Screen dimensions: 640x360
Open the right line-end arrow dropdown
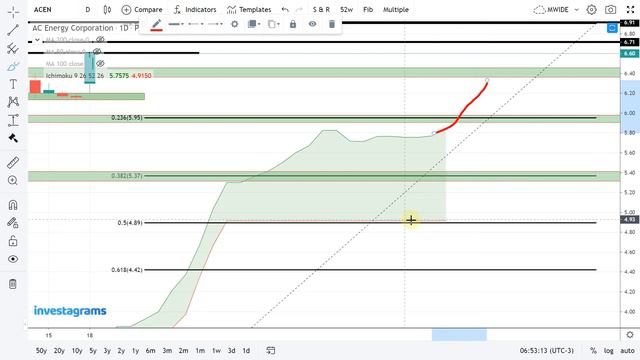(x=215, y=24)
